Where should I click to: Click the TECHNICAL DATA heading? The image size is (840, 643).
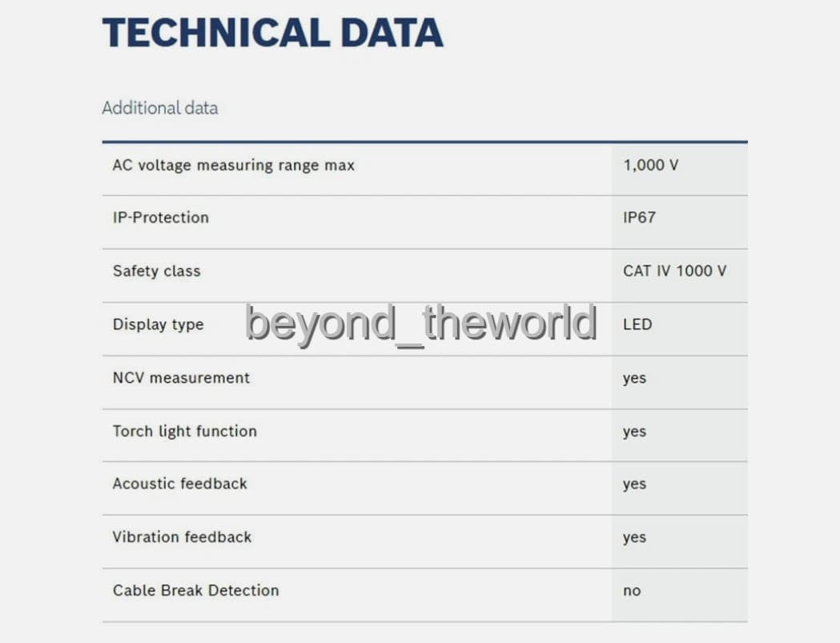(x=272, y=33)
